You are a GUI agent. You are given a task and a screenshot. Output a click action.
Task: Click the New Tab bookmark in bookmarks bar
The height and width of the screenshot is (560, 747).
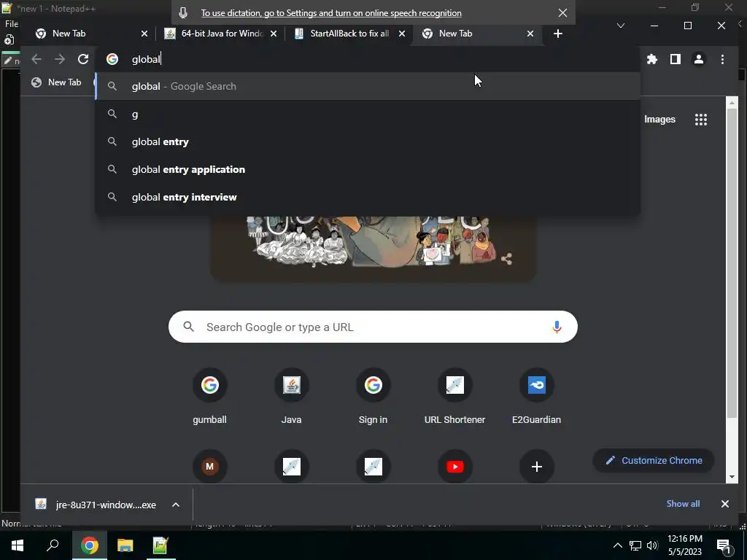(56, 82)
